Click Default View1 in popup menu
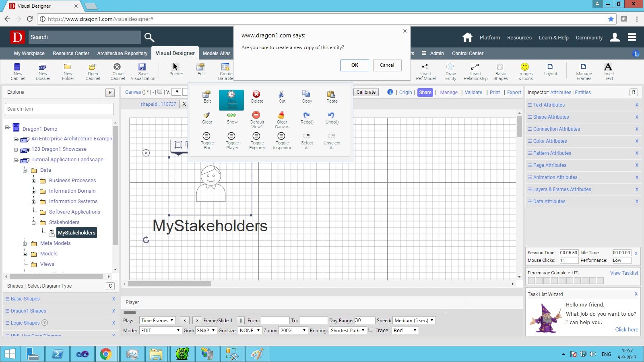 point(257,120)
